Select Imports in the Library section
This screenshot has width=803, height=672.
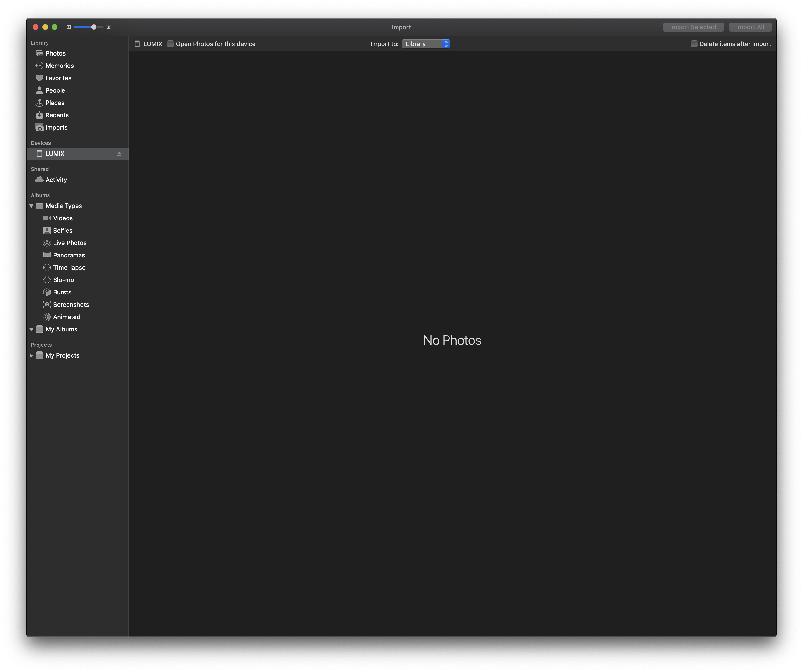click(56, 128)
